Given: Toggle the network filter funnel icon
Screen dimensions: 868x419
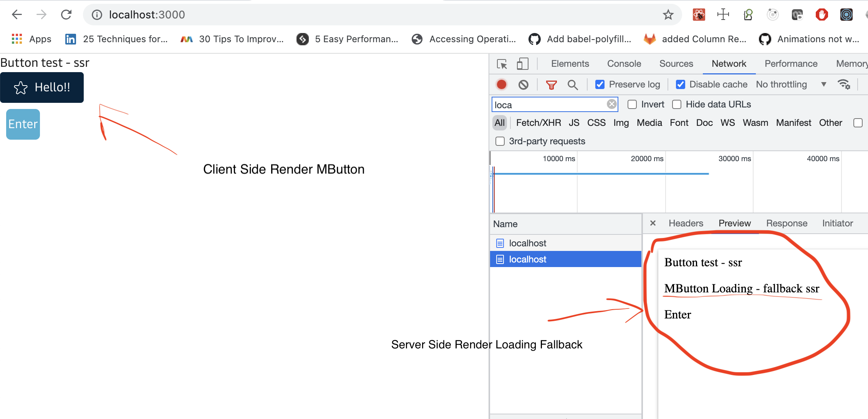Looking at the screenshot, I should [x=551, y=85].
